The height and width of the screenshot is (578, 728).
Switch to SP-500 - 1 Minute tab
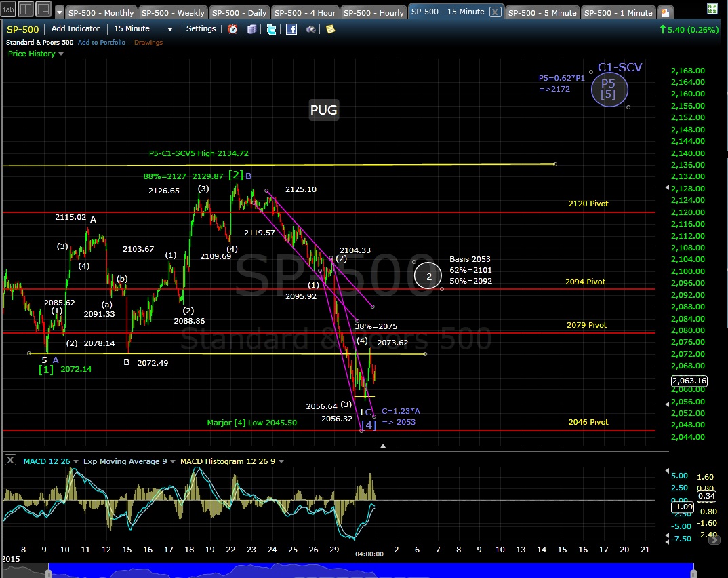[618, 12]
